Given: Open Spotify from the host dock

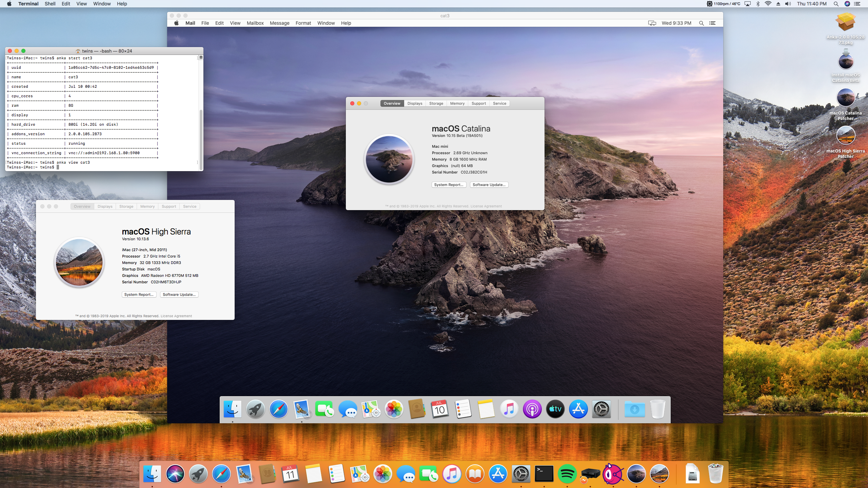Looking at the screenshot, I should (x=567, y=474).
